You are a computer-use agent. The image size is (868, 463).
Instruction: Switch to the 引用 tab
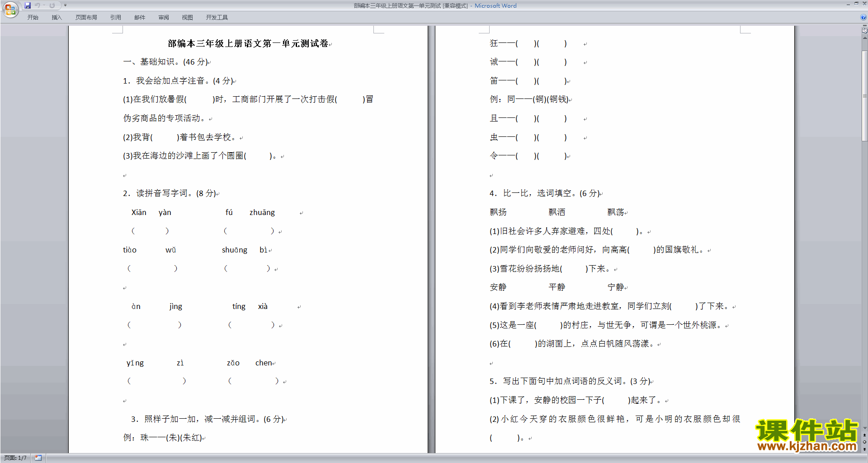tap(116, 18)
